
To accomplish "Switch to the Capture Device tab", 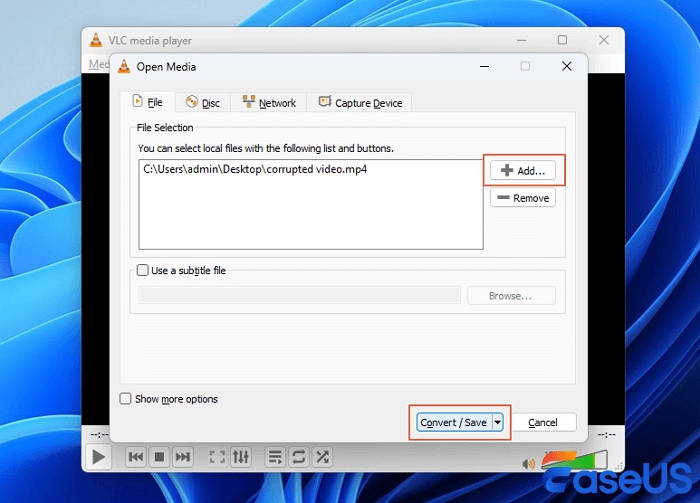I will (359, 103).
